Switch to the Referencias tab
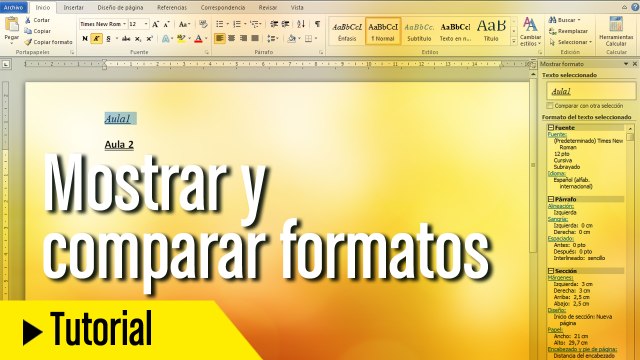The width and height of the screenshot is (640, 360). pos(172,7)
